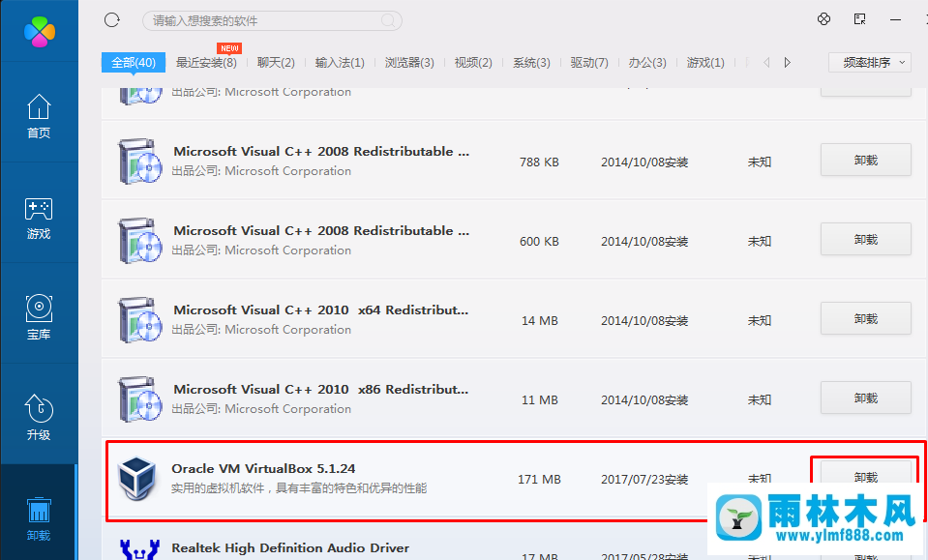928x560 pixels.
Task: Click the VirtualBox description 实用的虚拟机软件
Action: (x=299, y=488)
